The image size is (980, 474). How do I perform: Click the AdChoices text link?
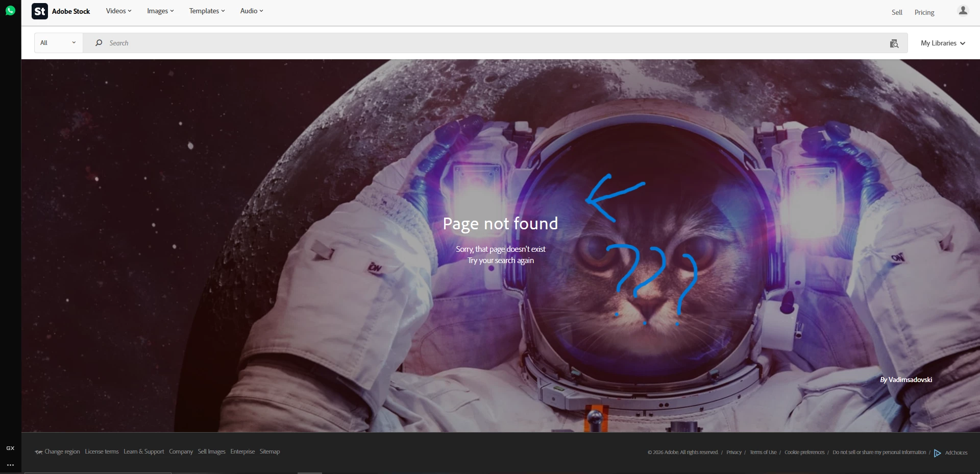point(956,453)
